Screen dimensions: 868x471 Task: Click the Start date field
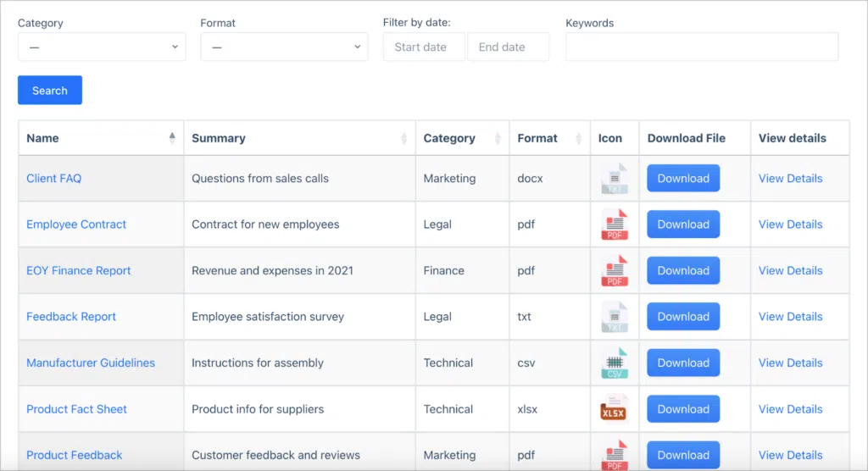[423, 47]
